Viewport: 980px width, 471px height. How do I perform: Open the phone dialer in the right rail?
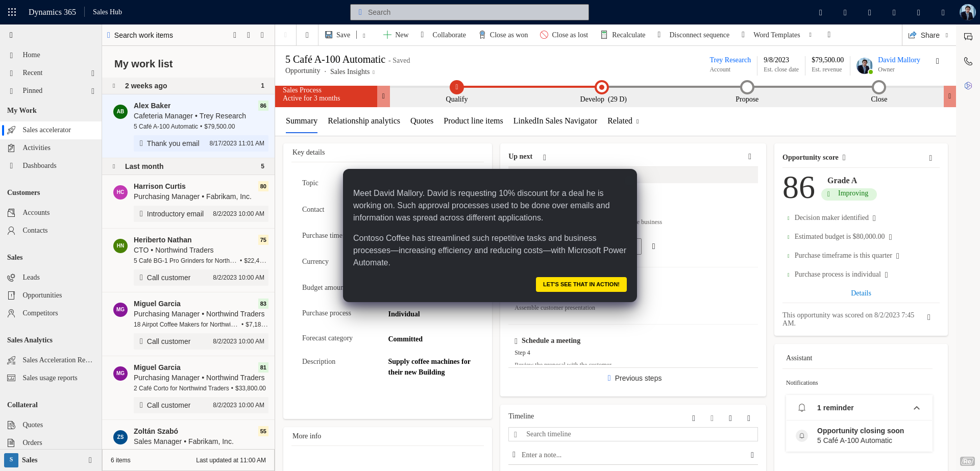(968, 61)
